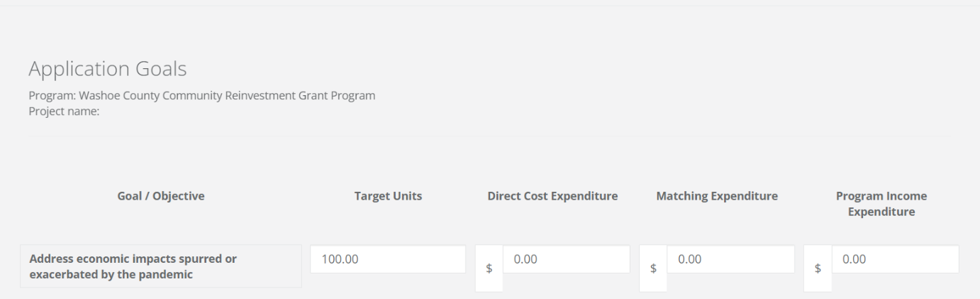Click the dollar sign before Direct Cost Expenditure
Image resolution: width=980 pixels, height=299 pixels.
tap(489, 269)
